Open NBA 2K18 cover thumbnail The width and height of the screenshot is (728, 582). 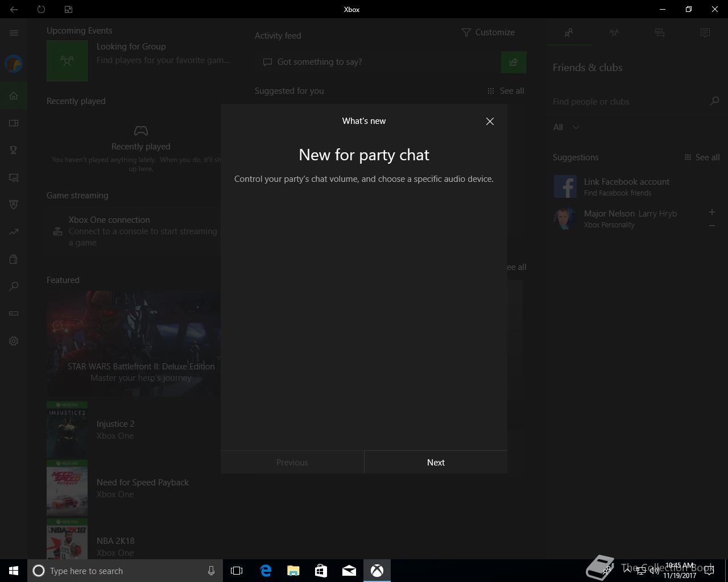[x=67, y=539]
